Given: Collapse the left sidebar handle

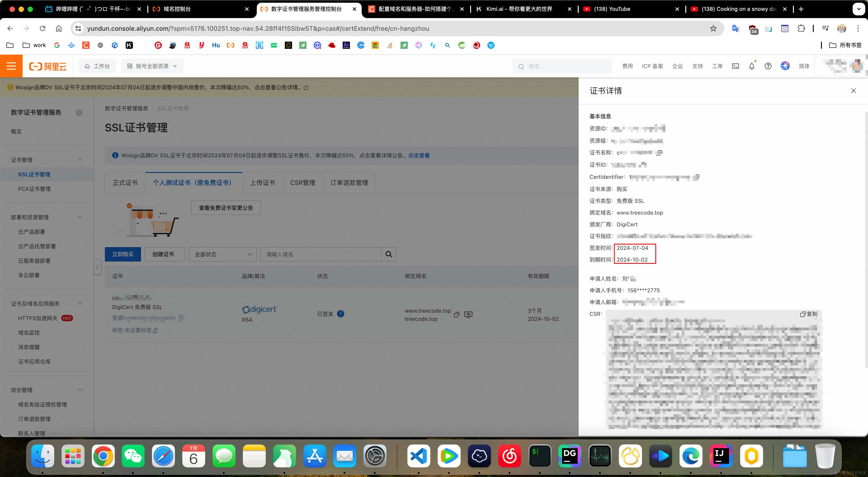Looking at the screenshot, I should pyautogui.click(x=97, y=267).
